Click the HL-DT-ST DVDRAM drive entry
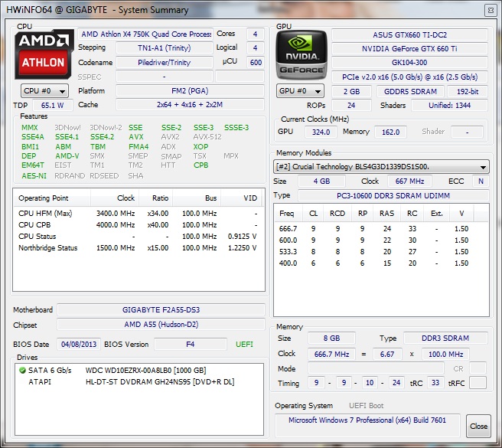The image size is (502, 448). [x=160, y=382]
